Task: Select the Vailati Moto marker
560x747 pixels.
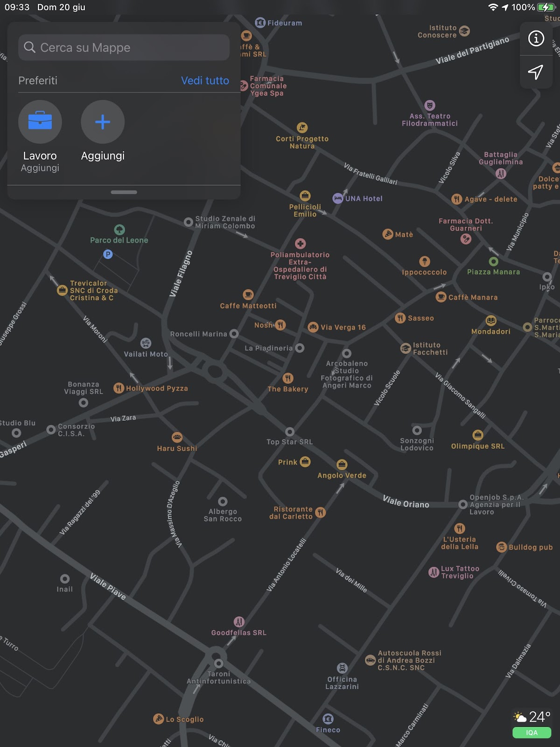Action: tap(146, 343)
